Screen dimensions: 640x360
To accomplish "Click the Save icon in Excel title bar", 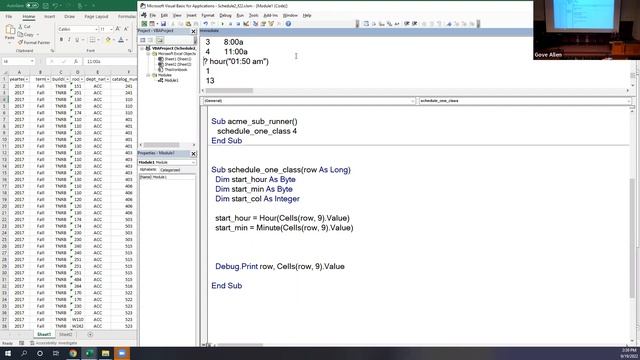I will tap(45, 6).
